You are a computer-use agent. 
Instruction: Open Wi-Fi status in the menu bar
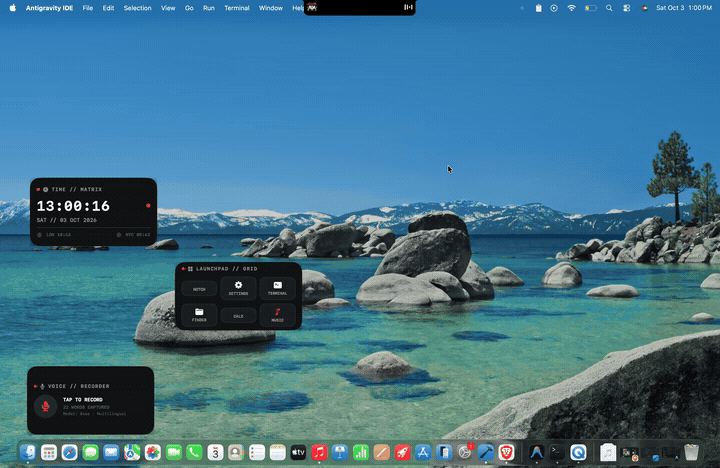(x=571, y=8)
